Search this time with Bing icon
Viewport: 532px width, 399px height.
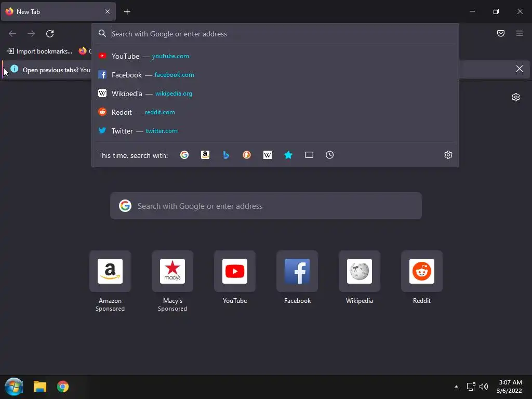click(226, 155)
